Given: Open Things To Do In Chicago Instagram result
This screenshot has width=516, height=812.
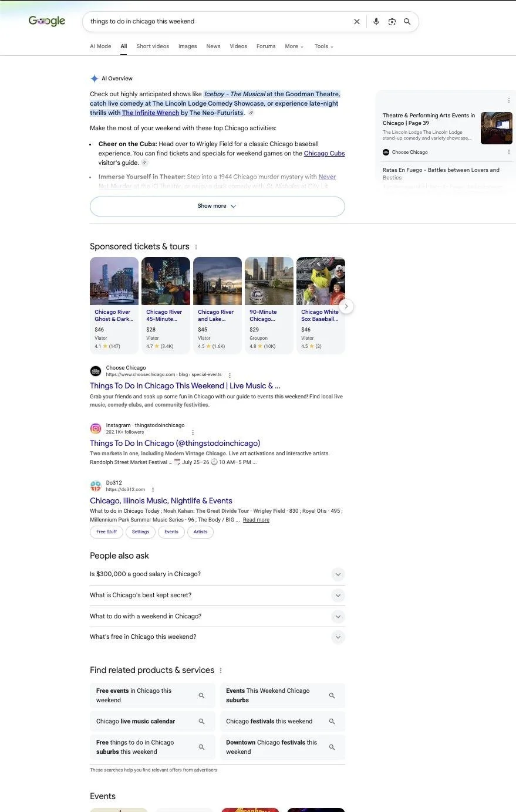Looking at the screenshot, I should [175, 444].
